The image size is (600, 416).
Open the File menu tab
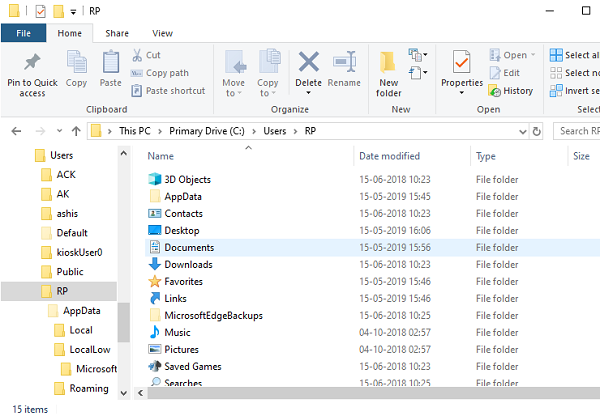coord(23,33)
